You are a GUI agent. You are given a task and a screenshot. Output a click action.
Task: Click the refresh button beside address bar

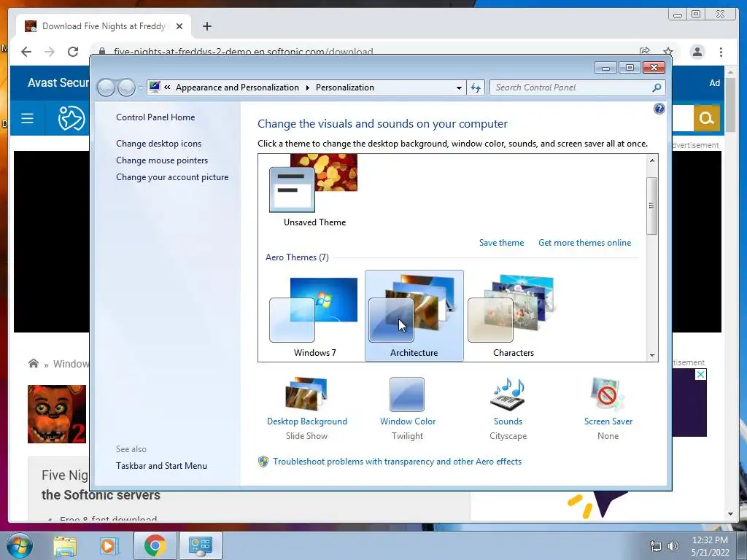point(476,87)
